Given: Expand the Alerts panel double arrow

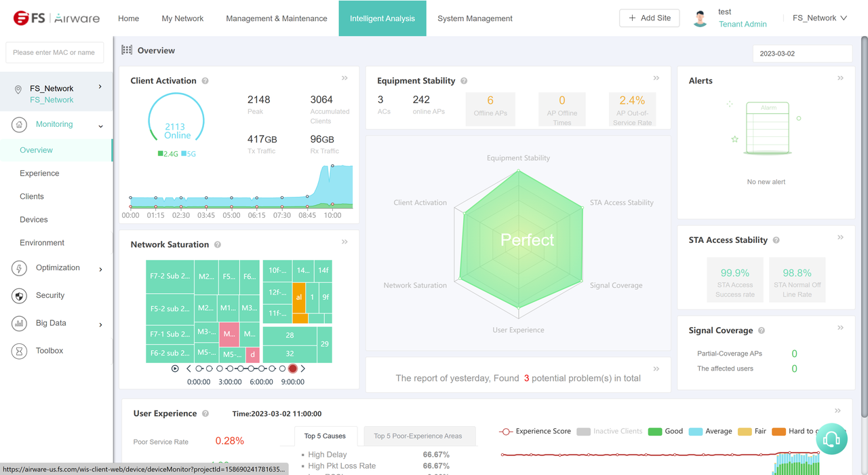Looking at the screenshot, I should (840, 79).
